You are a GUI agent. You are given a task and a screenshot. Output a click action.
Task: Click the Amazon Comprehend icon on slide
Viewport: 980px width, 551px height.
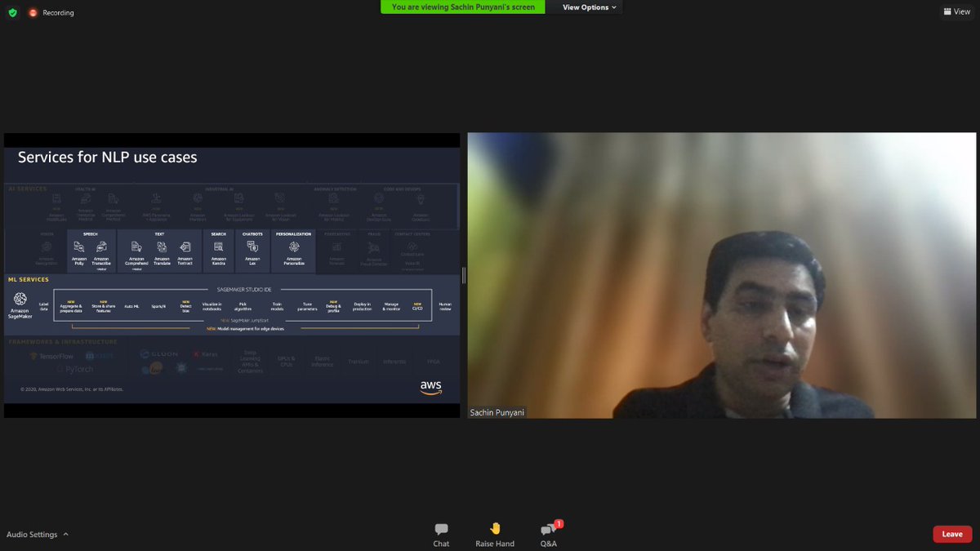click(x=136, y=247)
